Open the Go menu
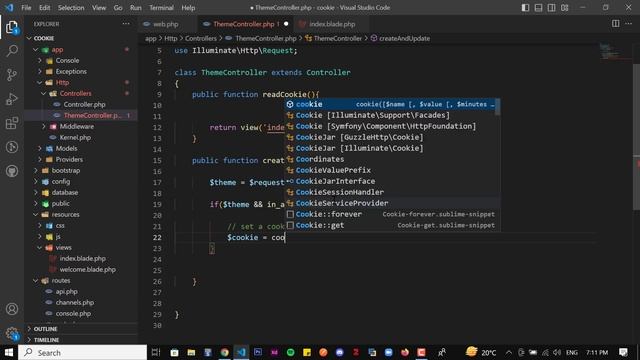 118,7
